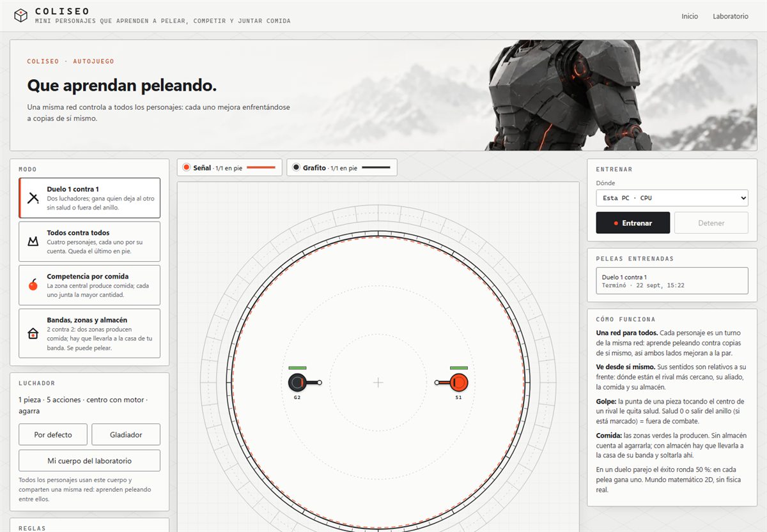Click the orange S1 fighter in the arena
Screen dimensions: 767x532
pyautogui.click(x=458, y=383)
